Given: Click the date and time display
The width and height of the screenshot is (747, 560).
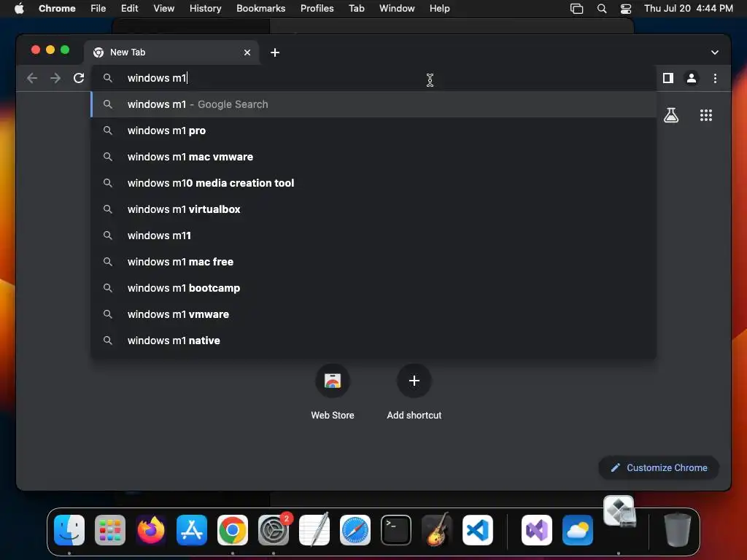Looking at the screenshot, I should tap(689, 9).
